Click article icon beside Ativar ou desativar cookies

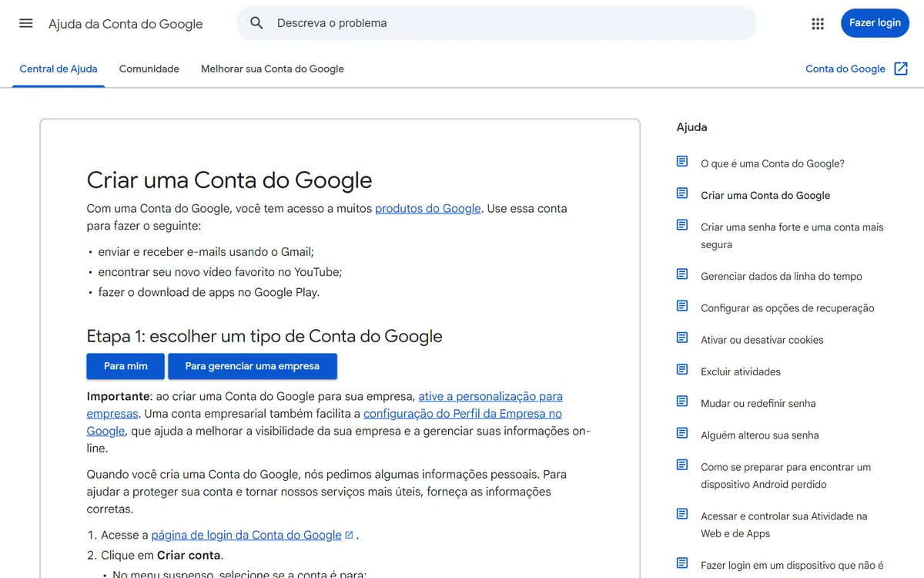pyautogui.click(x=682, y=337)
